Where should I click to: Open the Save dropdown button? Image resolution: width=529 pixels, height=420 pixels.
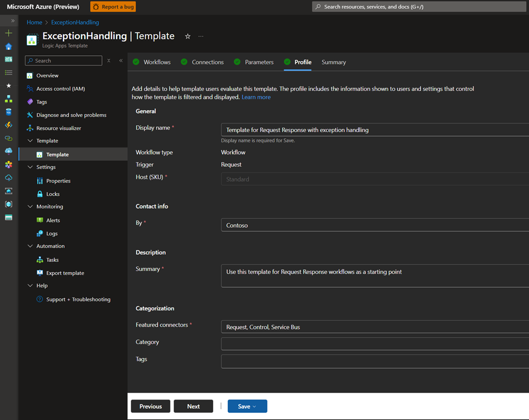tap(247, 406)
